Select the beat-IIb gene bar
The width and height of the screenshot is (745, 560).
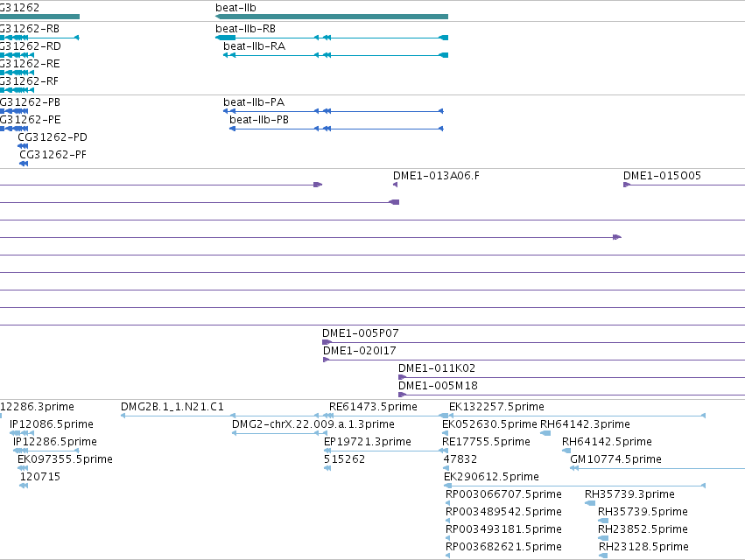332,17
